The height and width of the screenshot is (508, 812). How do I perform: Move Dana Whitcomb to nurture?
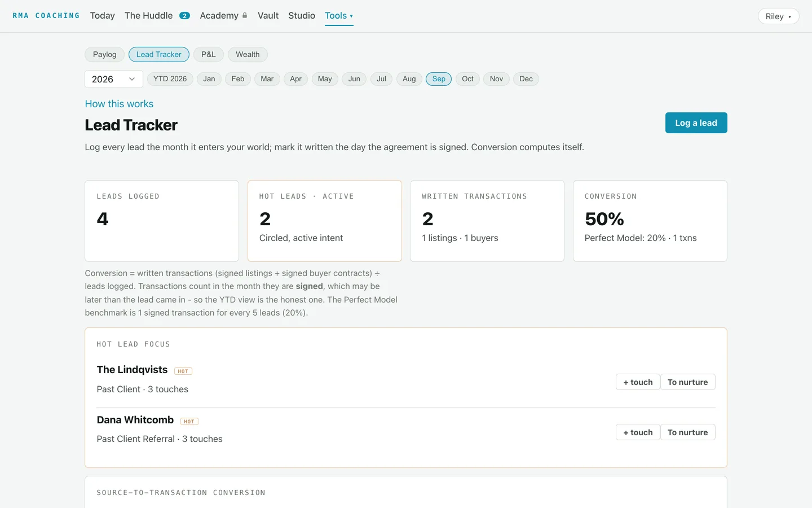(687, 432)
